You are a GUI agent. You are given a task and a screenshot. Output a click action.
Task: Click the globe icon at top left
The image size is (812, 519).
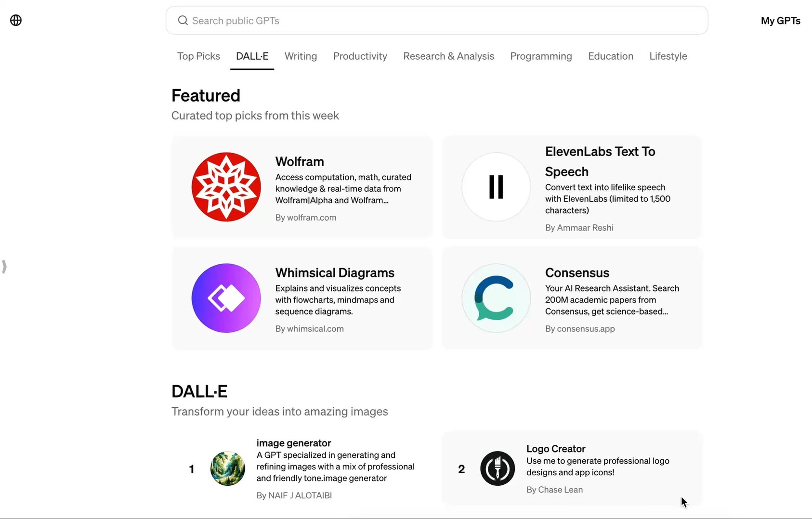(16, 20)
